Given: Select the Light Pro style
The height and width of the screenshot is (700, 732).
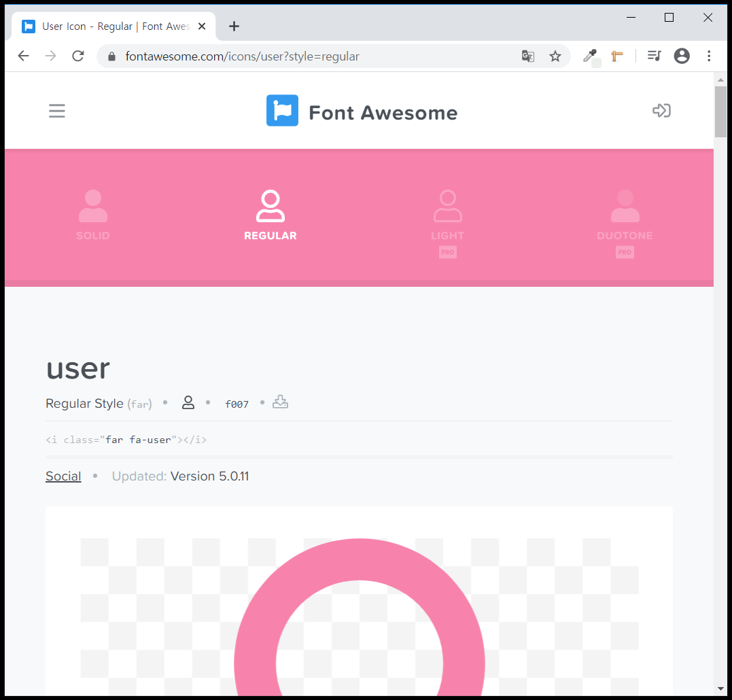Looking at the screenshot, I should [x=448, y=224].
